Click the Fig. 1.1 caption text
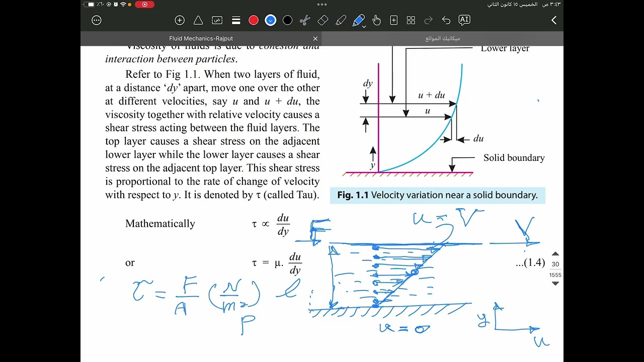Image resolution: width=644 pixels, height=362 pixels. pos(437,195)
